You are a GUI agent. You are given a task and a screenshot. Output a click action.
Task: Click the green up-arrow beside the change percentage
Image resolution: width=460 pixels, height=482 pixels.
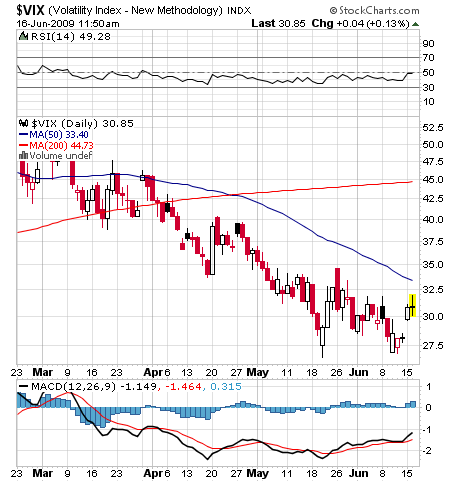tap(415, 24)
